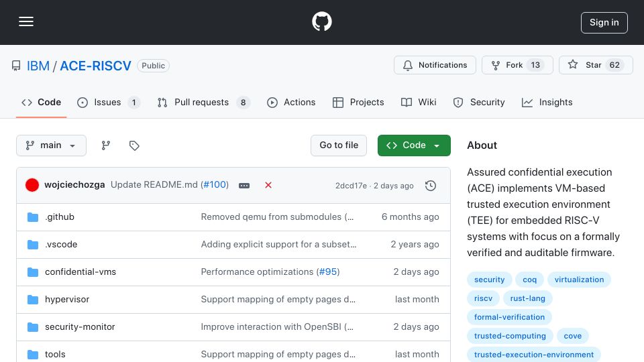The image size is (644, 362).
Task: Star the repository
Action: pyautogui.click(x=596, y=65)
